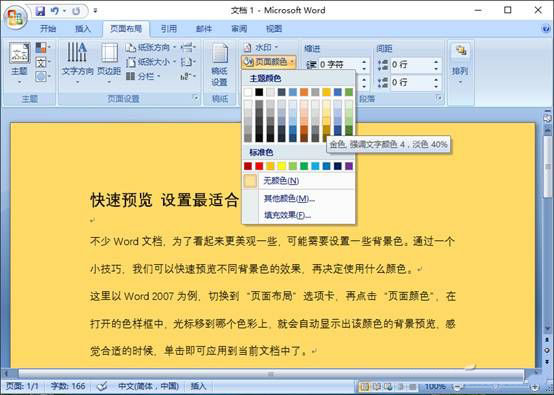Choose dark red standard color
The height and width of the screenshot is (395, 554).
point(248,166)
